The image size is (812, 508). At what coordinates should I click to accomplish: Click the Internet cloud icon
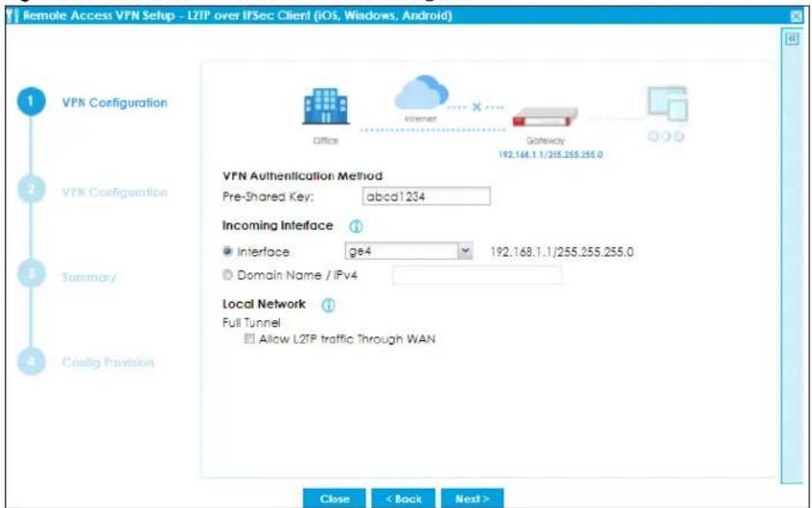tap(421, 92)
